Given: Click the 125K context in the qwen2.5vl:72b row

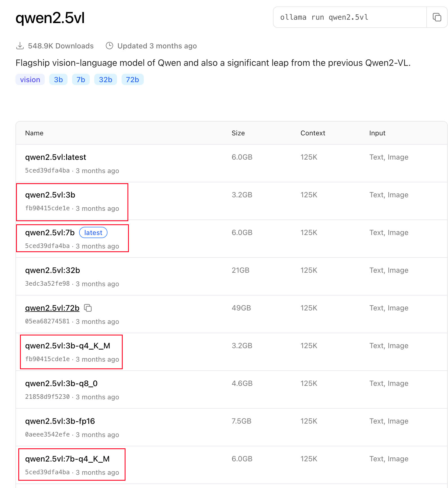Looking at the screenshot, I should click(309, 308).
